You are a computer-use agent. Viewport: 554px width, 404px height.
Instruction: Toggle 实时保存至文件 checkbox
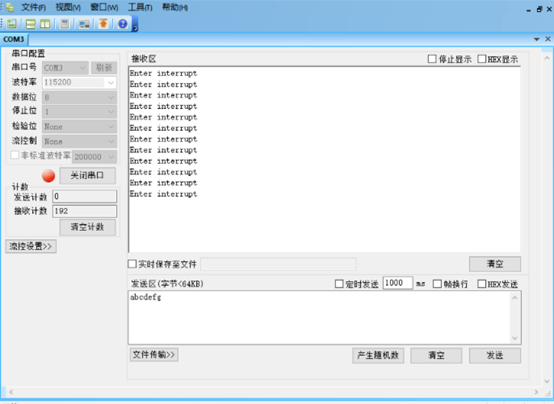point(132,264)
